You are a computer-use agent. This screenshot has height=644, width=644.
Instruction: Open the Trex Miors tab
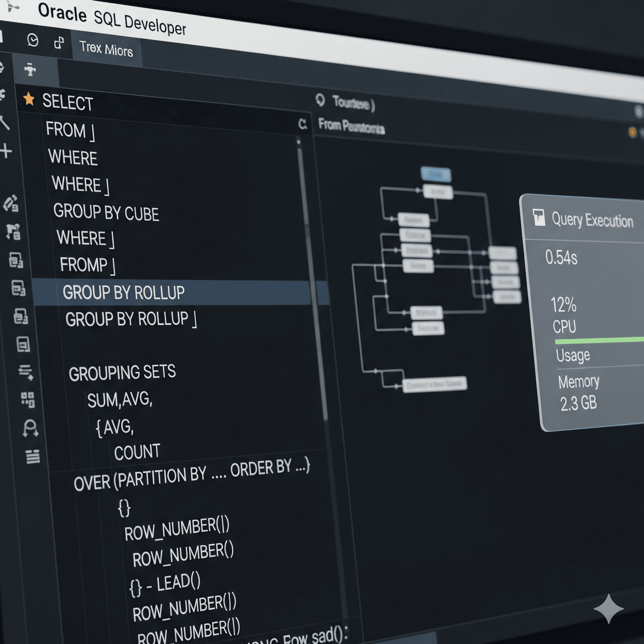[x=106, y=49]
